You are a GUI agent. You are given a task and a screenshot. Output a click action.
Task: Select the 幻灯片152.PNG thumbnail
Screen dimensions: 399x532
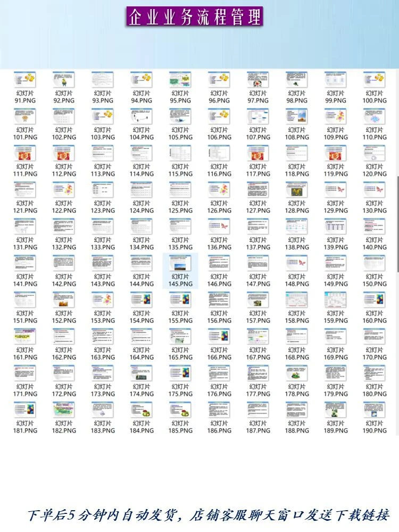click(x=64, y=300)
